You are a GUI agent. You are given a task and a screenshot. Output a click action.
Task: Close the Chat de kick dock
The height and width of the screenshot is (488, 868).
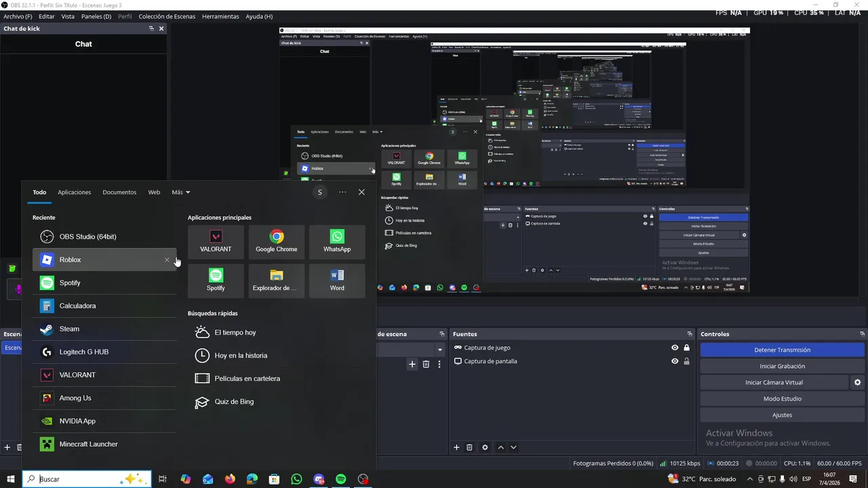[x=161, y=28]
